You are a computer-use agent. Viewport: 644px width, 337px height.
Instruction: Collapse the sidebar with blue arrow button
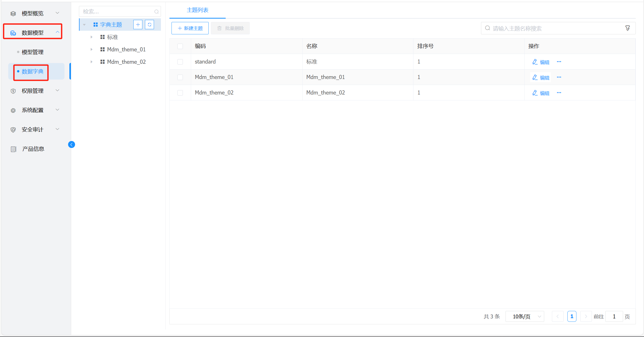(71, 145)
